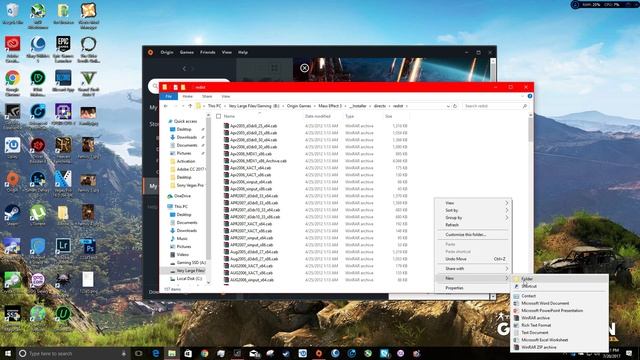The image size is (640, 360).
Task: Select OneDrive in navigation pane
Action: click(182, 196)
